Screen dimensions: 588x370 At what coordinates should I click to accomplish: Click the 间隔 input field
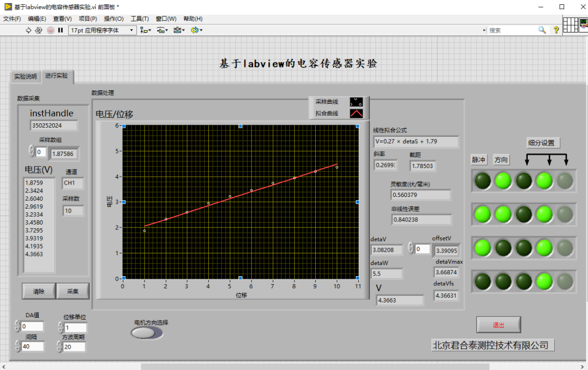click(x=32, y=347)
